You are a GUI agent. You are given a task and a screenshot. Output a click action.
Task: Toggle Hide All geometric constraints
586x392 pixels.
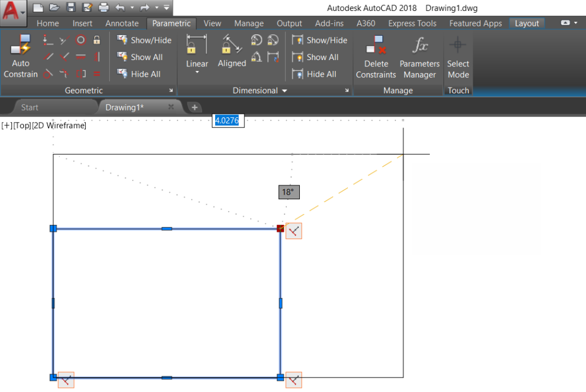[143, 73]
